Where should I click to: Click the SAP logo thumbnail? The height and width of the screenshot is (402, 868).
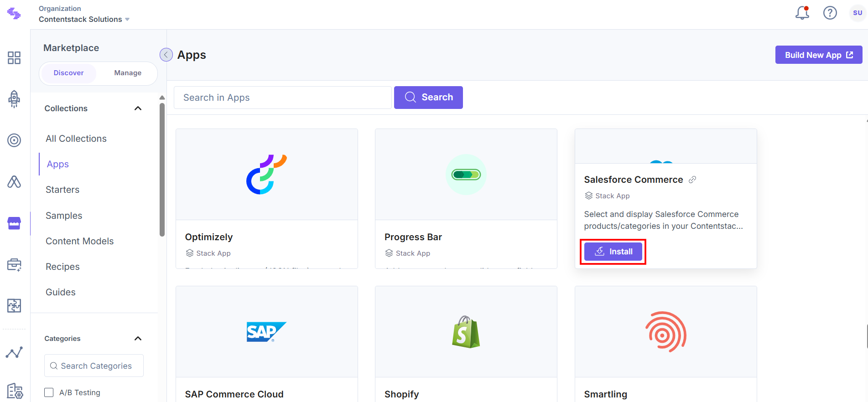click(x=266, y=332)
